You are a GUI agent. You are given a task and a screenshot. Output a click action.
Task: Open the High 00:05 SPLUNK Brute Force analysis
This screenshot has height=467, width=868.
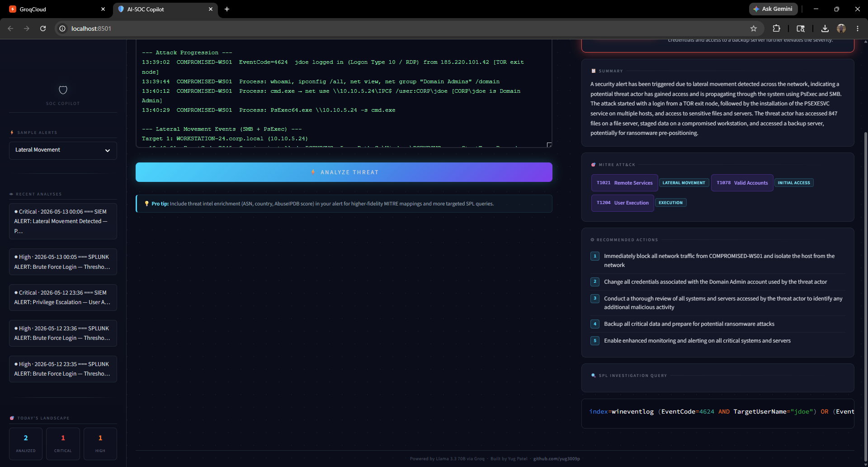[63, 262]
